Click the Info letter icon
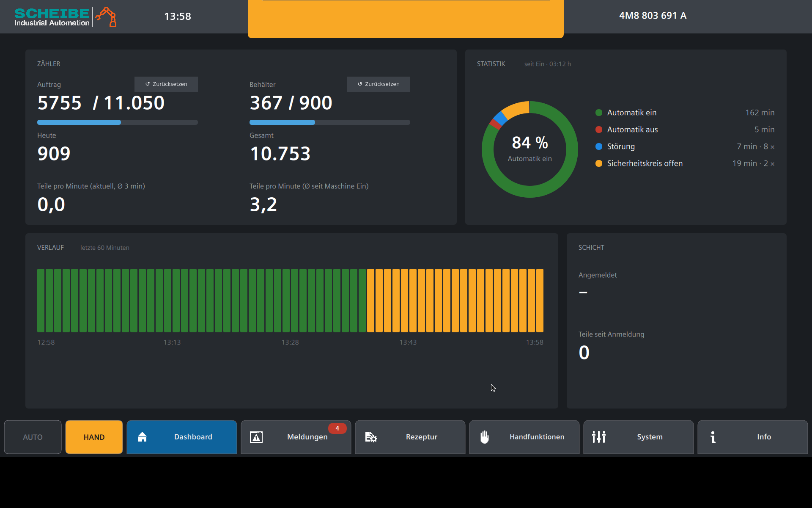The image size is (812, 508). [713, 437]
